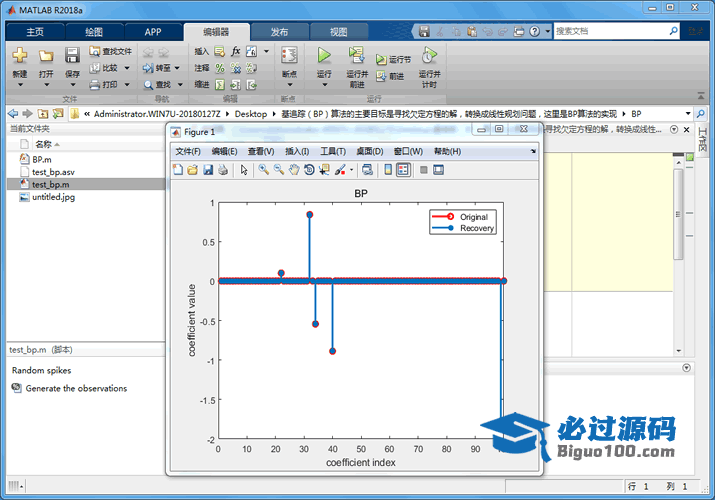This screenshot has width=715, height=500.
Task: Open Figure 1 编辑(E) menu
Action: [x=224, y=151]
